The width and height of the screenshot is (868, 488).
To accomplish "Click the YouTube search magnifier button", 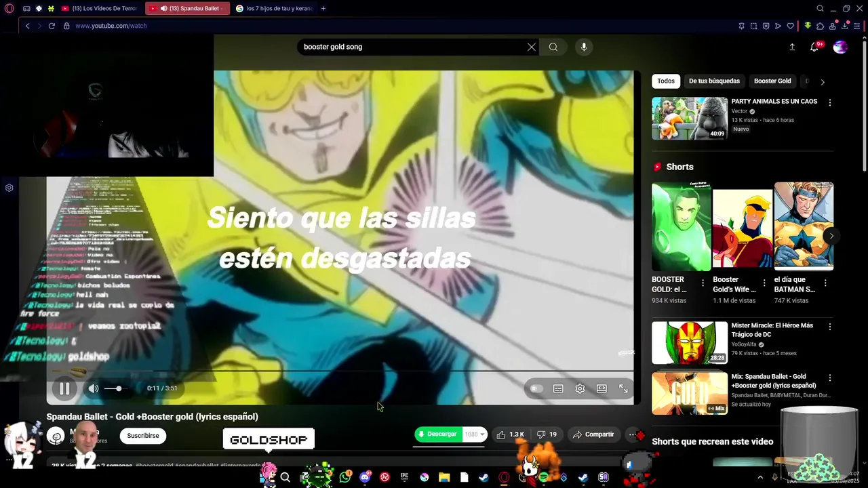I will tap(553, 47).
